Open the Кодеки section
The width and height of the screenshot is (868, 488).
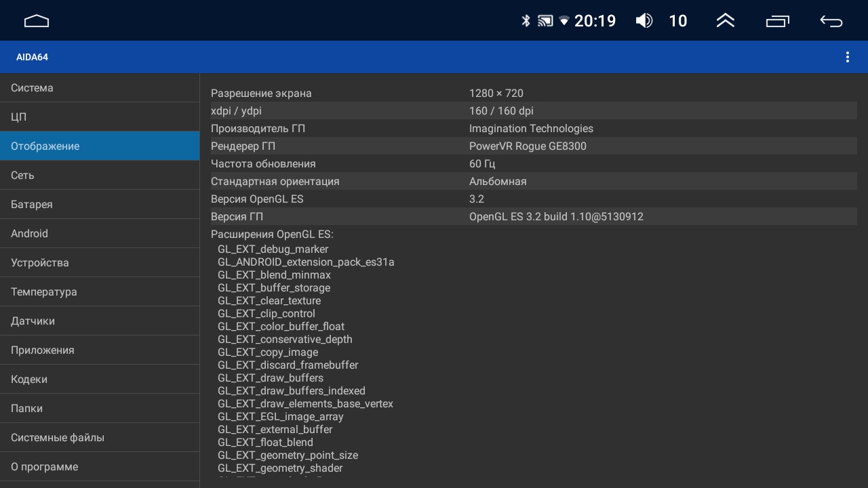[x=100, y=380]
